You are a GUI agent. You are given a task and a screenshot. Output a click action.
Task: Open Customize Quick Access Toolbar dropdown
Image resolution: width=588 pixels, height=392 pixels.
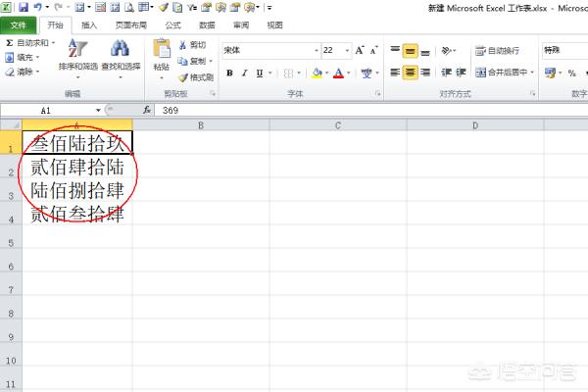tap(269, 7)
